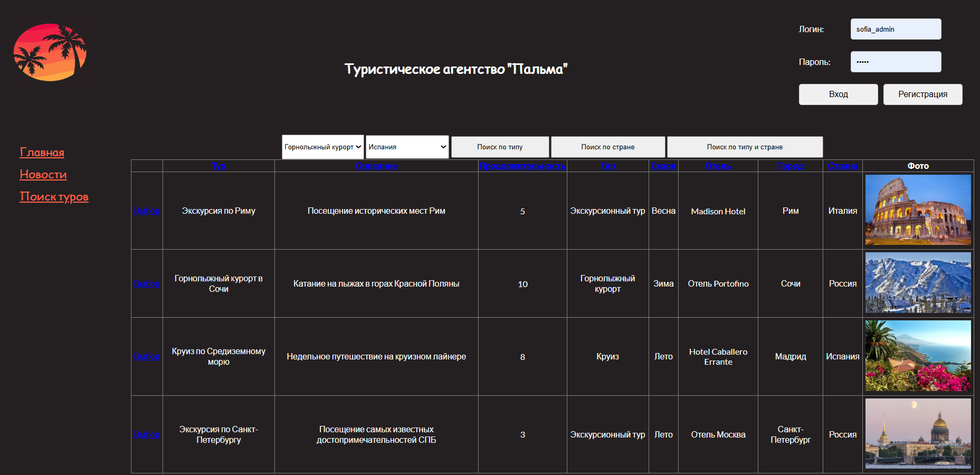The height and width of the screenshot is (475, 980).
Task: Click the 'Мадрид' city cell
Action: click(791, 357)
